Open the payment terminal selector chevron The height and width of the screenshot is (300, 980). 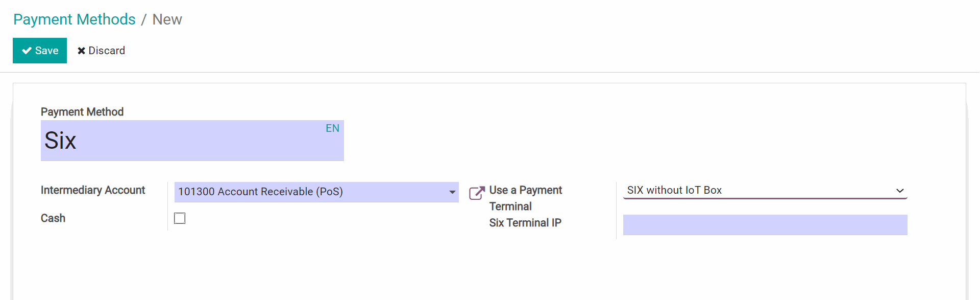900,191
